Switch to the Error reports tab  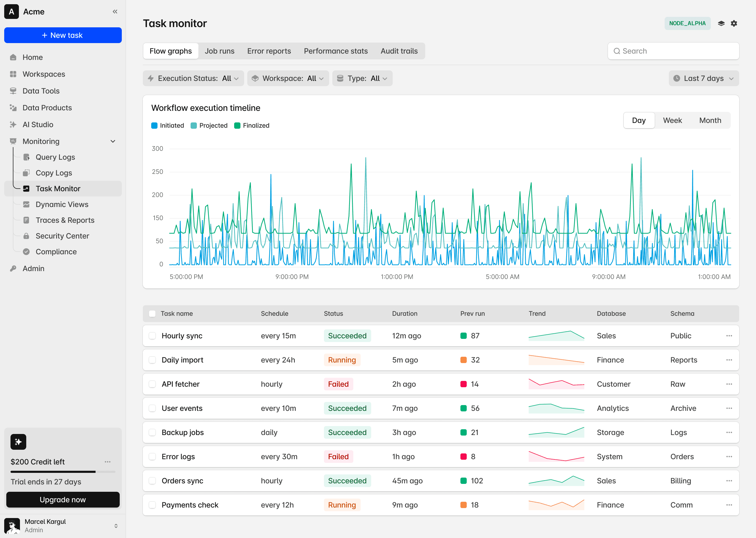pos(269,51)
